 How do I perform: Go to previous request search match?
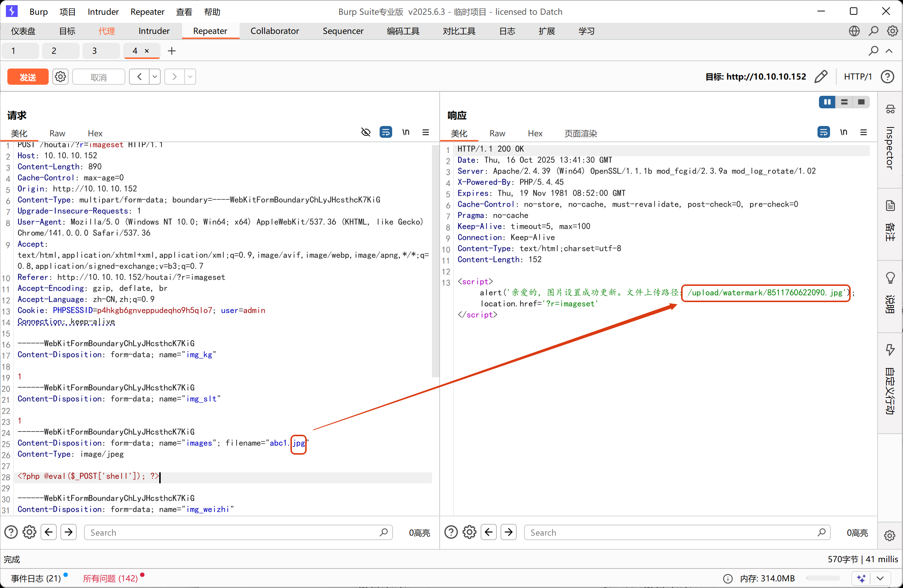pos(49,532)
